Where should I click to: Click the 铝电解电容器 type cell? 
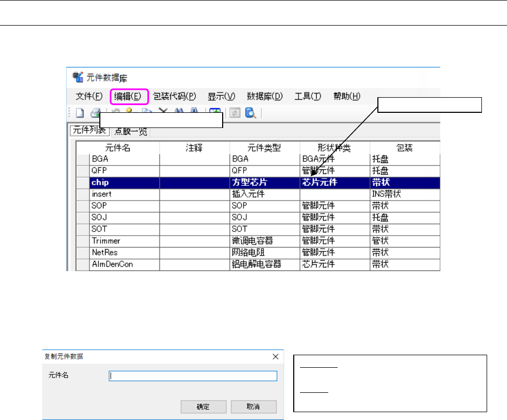click(264, 264)
